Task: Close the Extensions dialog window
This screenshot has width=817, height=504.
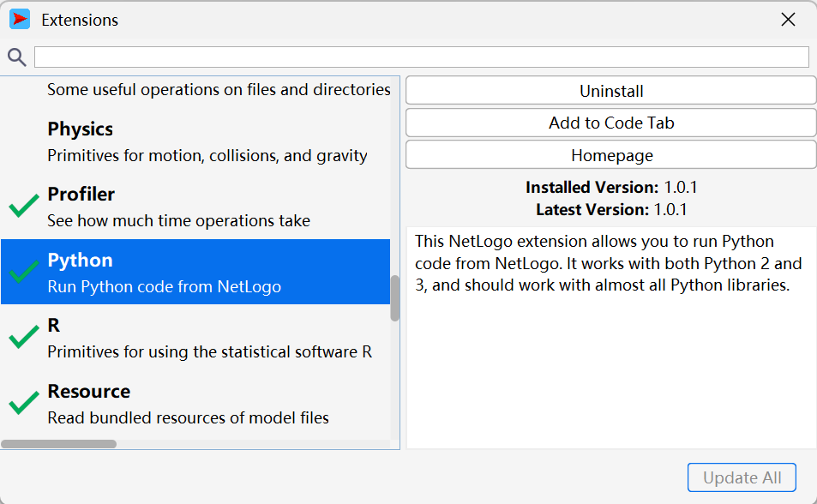Action: [788, 20]
